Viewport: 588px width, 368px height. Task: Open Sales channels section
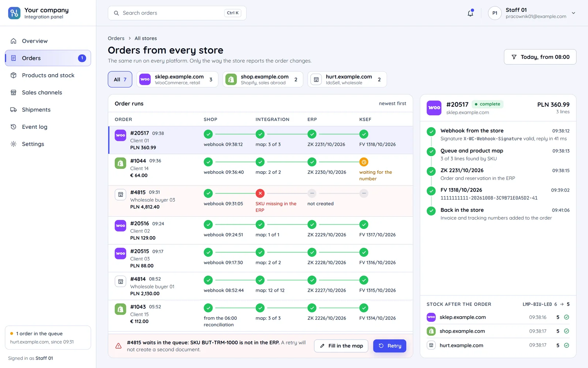tap(48, 92)
